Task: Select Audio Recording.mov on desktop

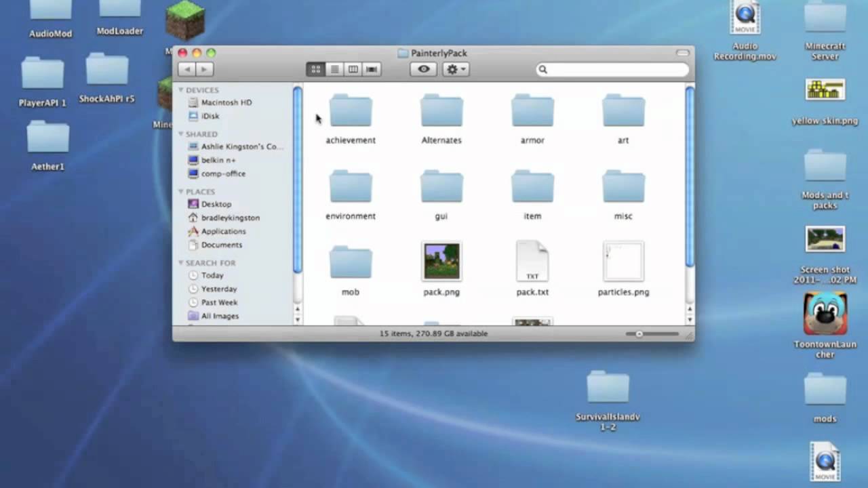Action: [745, 18]
